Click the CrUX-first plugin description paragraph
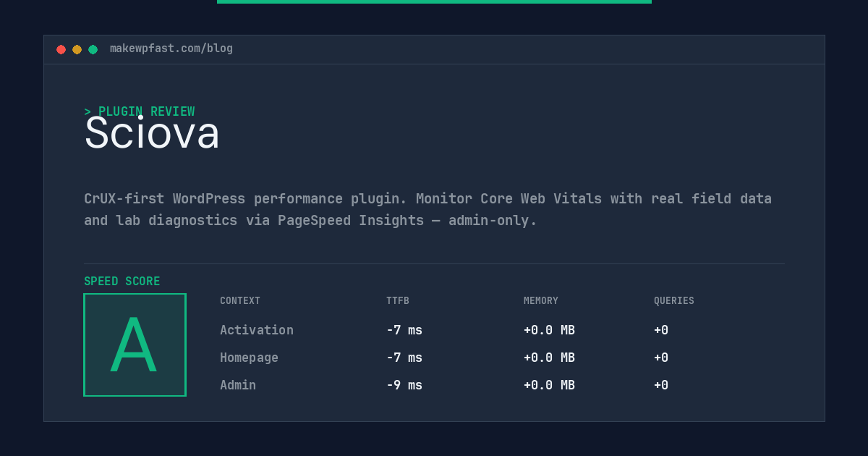 [427, 209]
